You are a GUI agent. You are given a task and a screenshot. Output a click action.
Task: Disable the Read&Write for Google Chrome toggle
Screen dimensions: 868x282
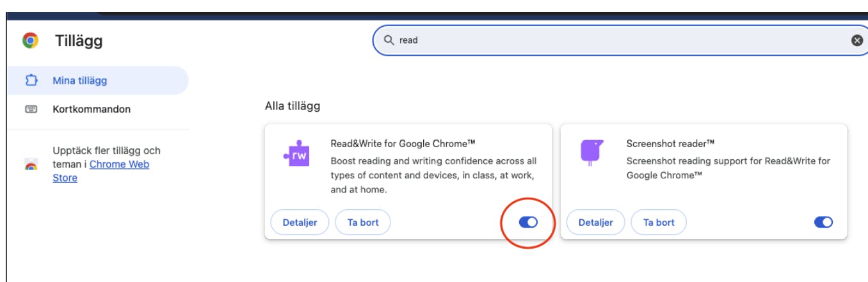[x=528, y=222]
